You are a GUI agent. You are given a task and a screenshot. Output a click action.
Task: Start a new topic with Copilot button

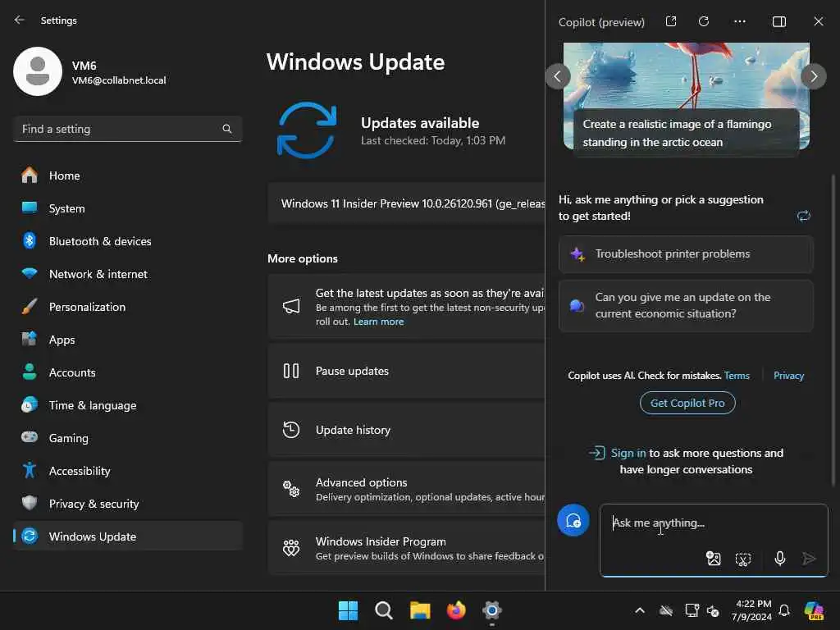point(573,520)
